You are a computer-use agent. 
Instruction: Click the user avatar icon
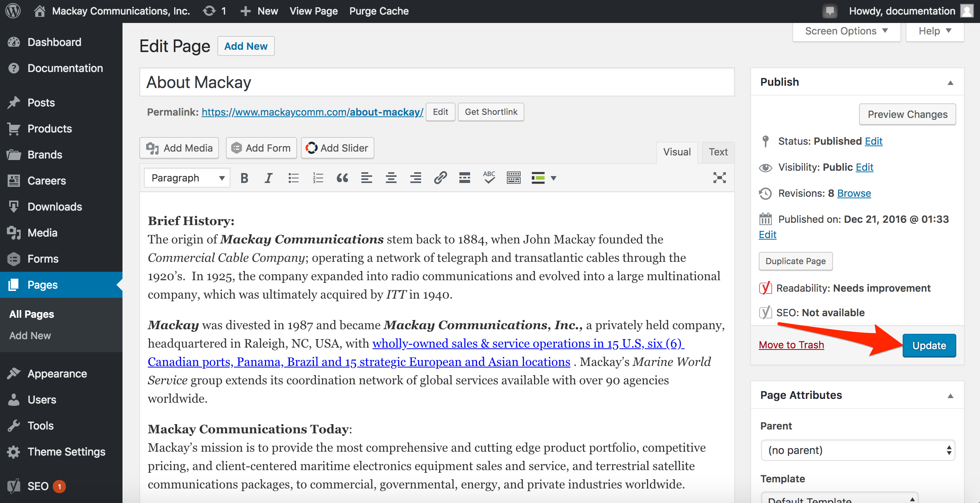[967, 11]
